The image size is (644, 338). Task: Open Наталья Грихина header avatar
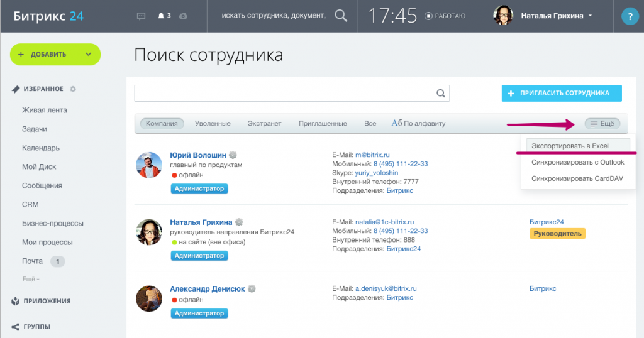(503, 16)
